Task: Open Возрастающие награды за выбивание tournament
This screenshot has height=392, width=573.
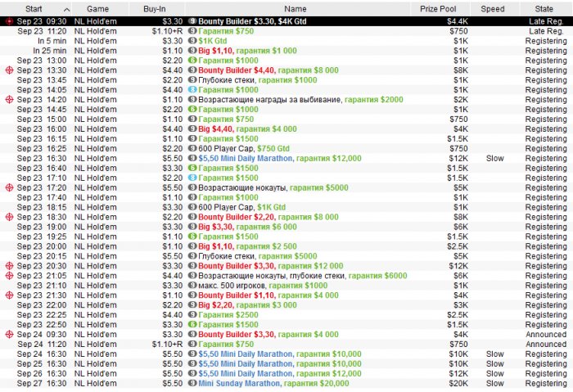Action: (x=286, y=100)
